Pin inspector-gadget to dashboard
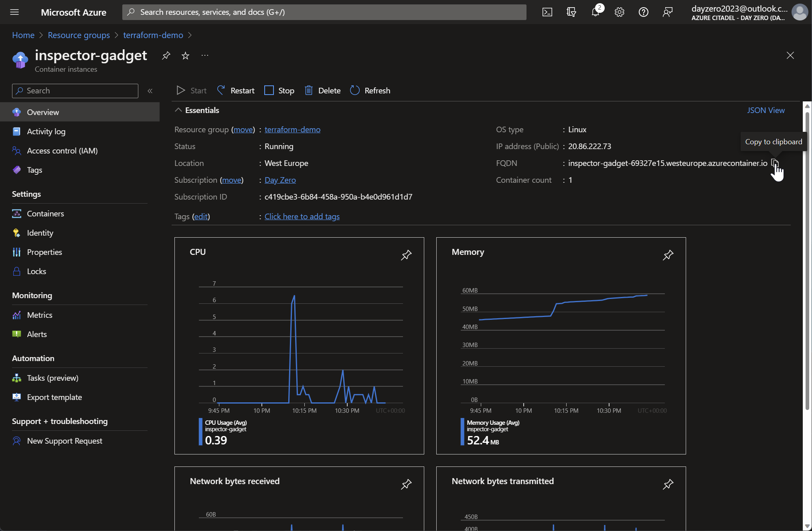 pos(166,55)
